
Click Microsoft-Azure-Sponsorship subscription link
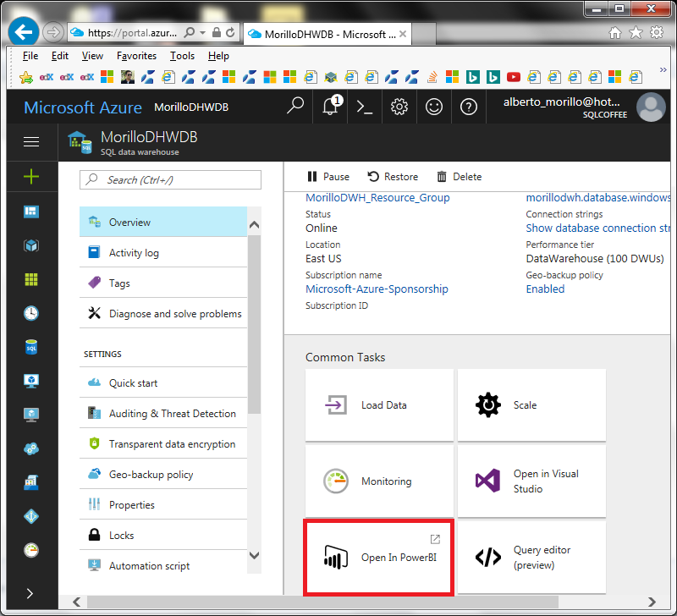(377, 289)
